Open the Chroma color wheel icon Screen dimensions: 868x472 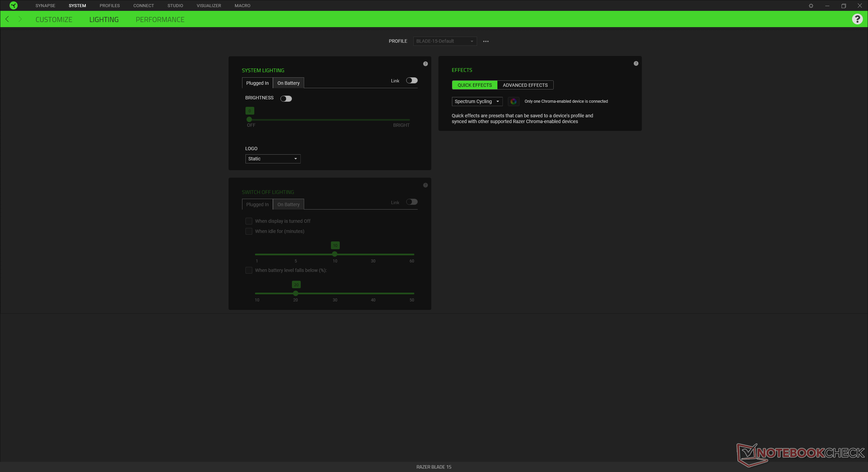click(x=513, y=101)
